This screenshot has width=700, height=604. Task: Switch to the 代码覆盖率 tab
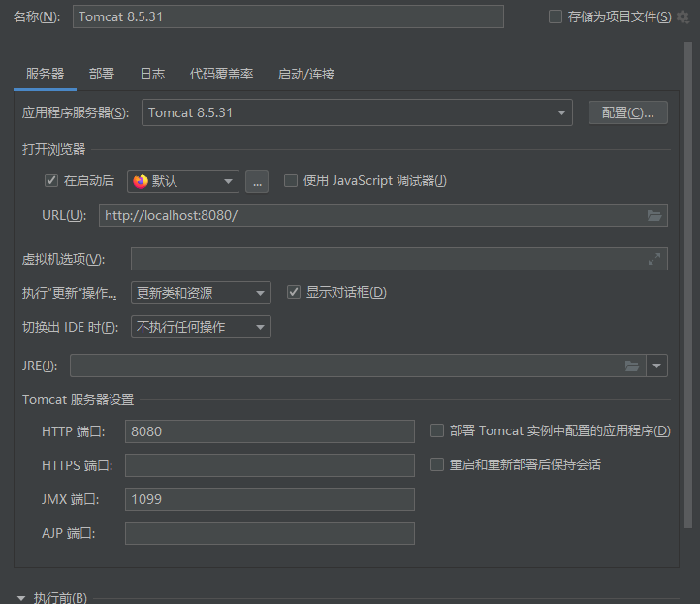coord(221,74)
